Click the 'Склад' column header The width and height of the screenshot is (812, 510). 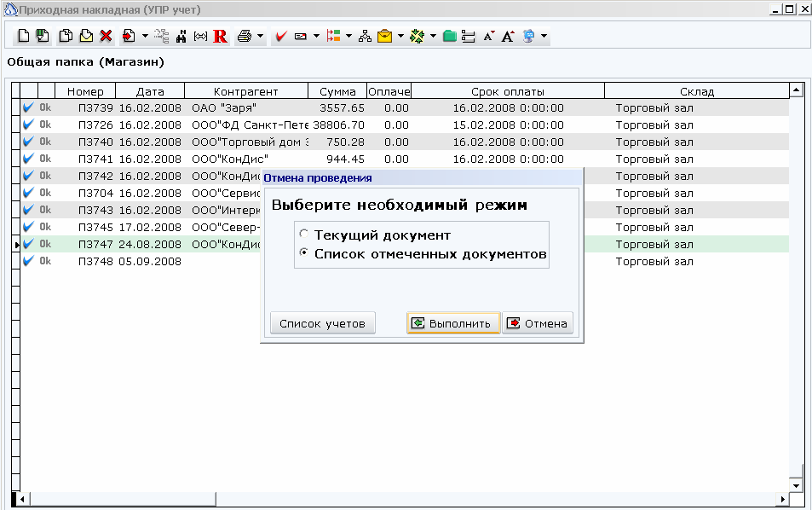coord(696,91)
